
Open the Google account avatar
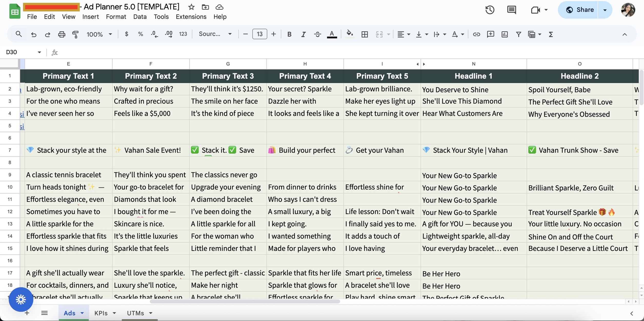(628, 10)
